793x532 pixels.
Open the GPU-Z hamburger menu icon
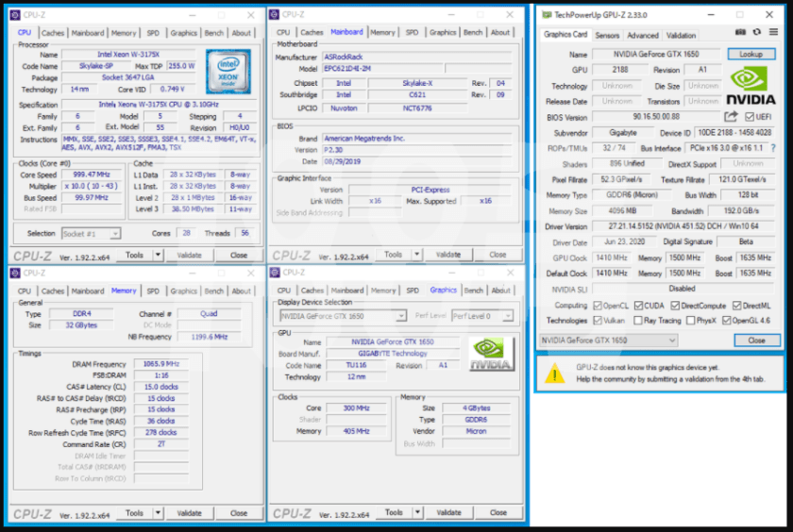[x=773, y=32]
